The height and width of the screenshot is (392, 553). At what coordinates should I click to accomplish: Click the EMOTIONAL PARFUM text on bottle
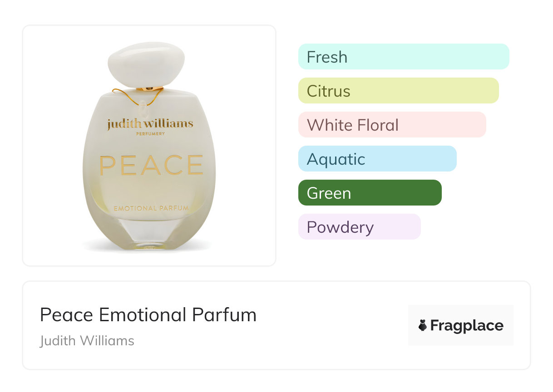(151, 208)
